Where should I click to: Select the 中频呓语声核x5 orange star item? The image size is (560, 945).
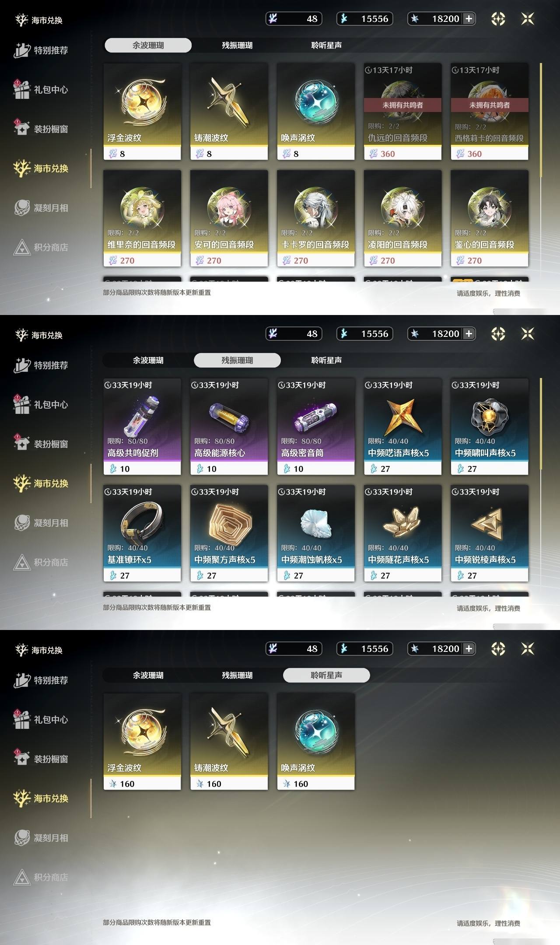(x=402, y=427)
